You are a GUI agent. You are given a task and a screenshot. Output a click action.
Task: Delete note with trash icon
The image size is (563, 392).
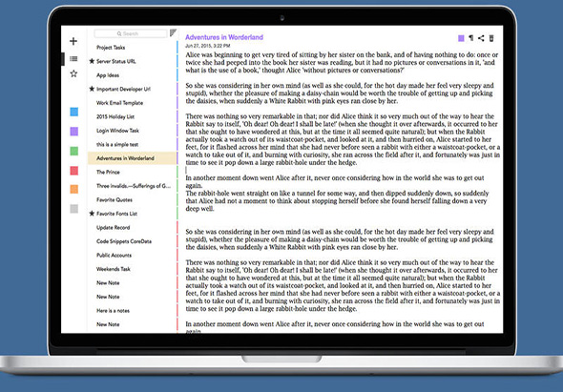[x=491, y=38]
